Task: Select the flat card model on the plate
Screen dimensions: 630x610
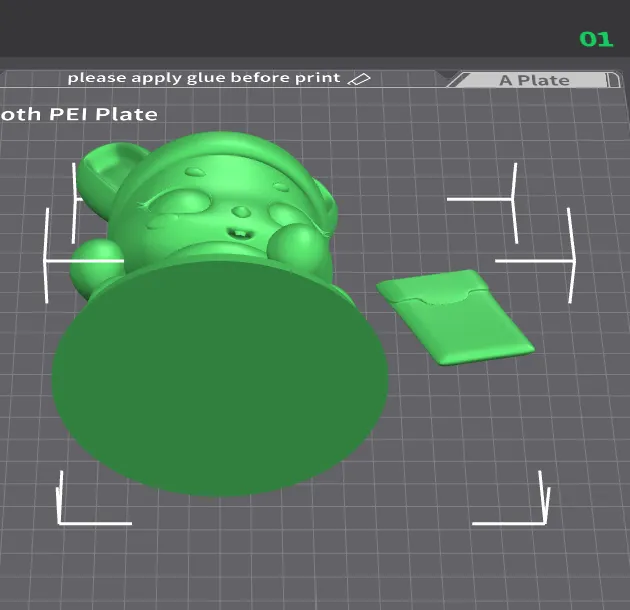Action: pos(455,317)
